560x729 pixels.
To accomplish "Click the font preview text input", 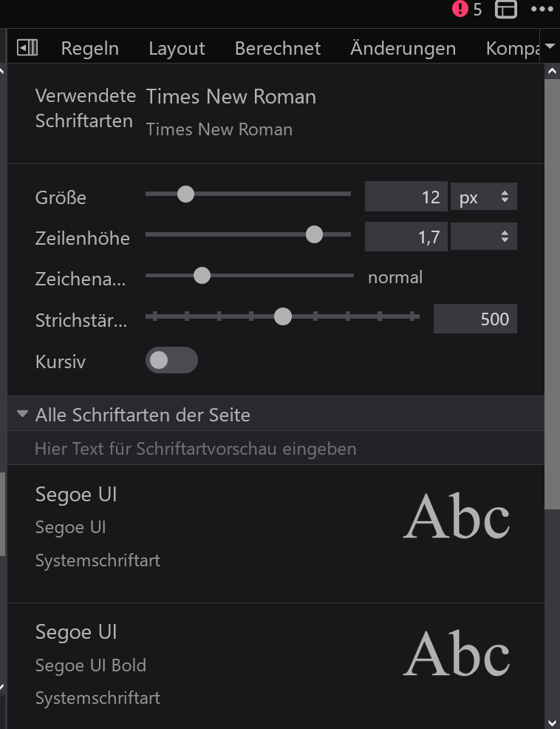I will coord(273,448).
